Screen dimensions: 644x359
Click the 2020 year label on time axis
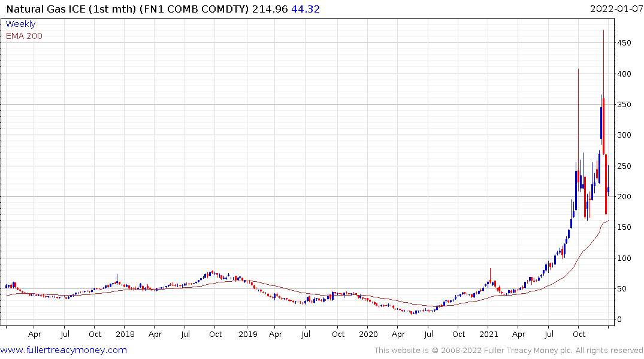(368, 334)
